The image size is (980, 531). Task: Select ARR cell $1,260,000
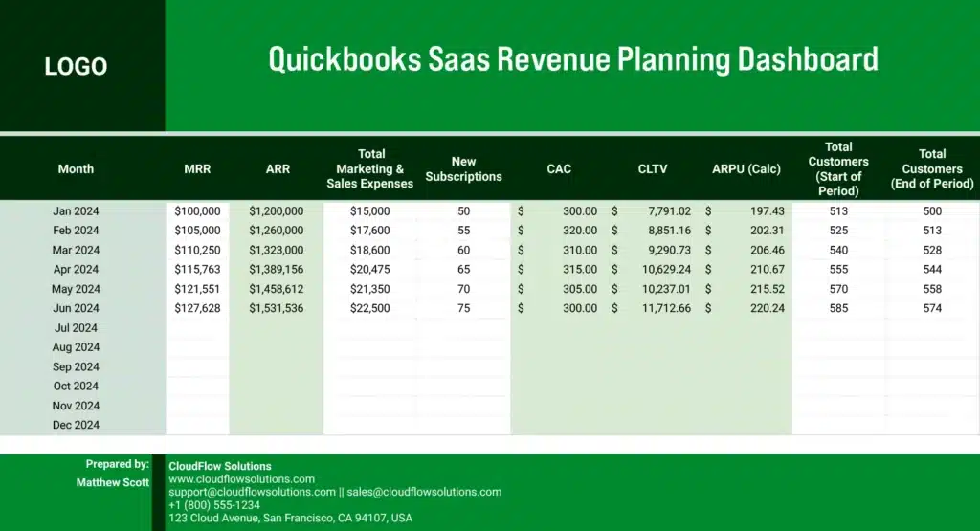click(x=277, y=231)
